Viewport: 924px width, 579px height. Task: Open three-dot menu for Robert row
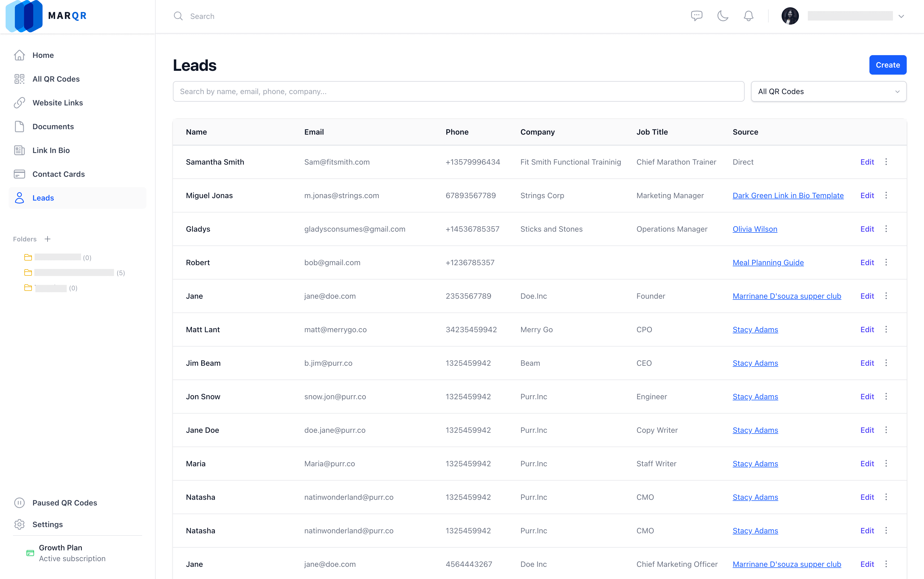pos(886,263)
